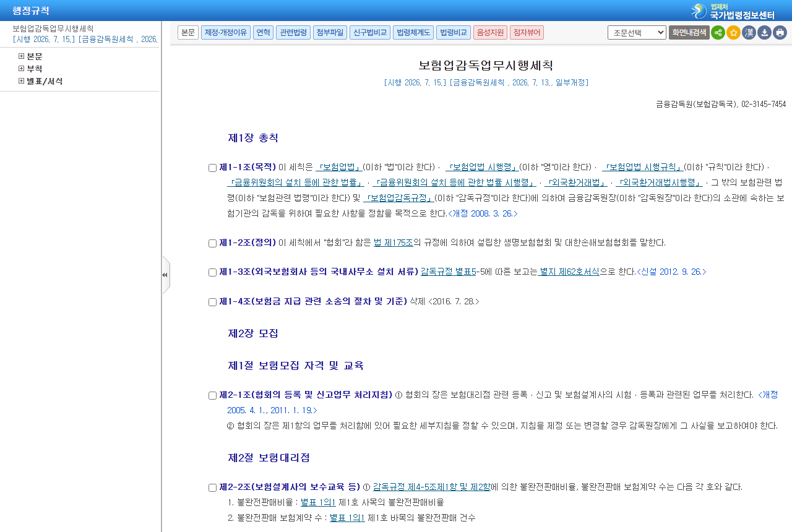Open the 「외국환거래법시행령」 link
This screenshot has height=532, width=792.
click(x=659, y=182)
